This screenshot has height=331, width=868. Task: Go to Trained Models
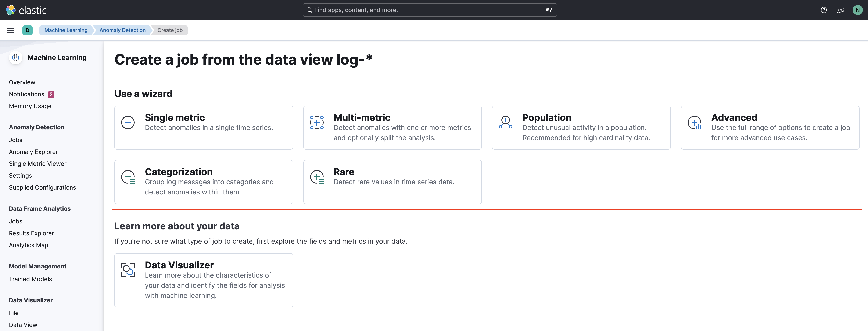(30, 279)
